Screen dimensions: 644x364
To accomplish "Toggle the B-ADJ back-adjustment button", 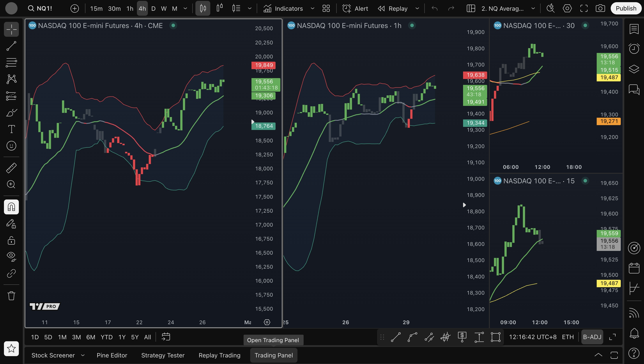I will pyautogui.click(x=592, y=337).
